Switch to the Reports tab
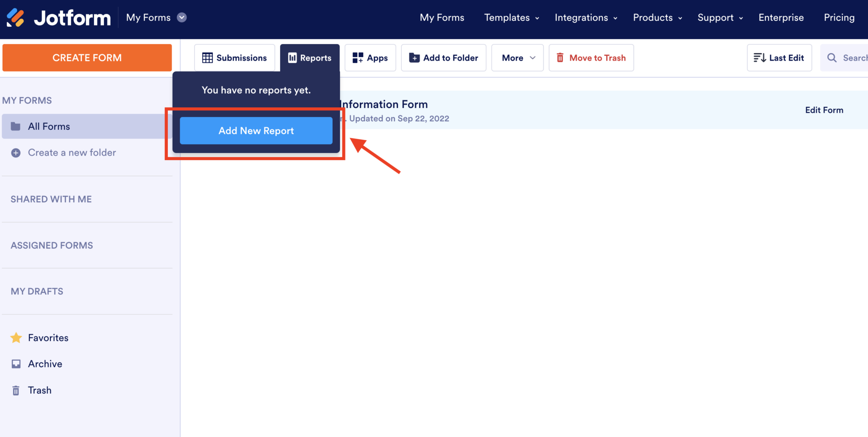 click(310, 58)
